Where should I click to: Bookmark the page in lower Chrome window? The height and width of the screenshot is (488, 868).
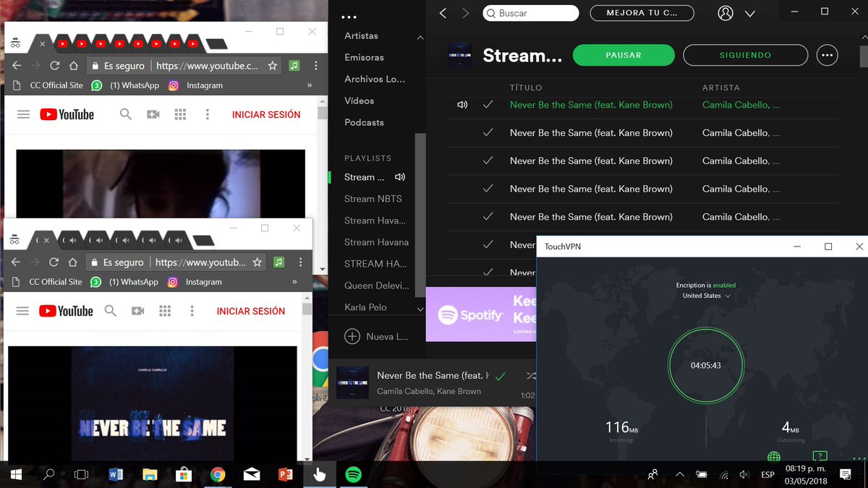click(258, 262)
